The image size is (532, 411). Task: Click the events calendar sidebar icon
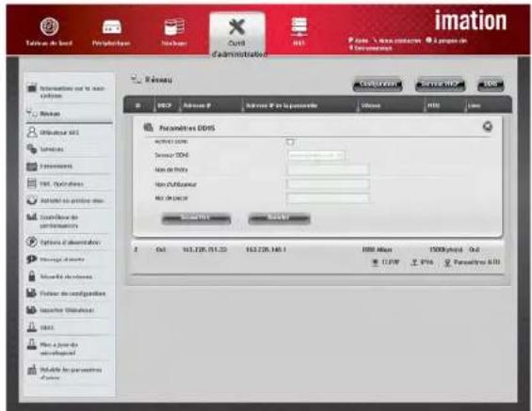pos(32,166)
